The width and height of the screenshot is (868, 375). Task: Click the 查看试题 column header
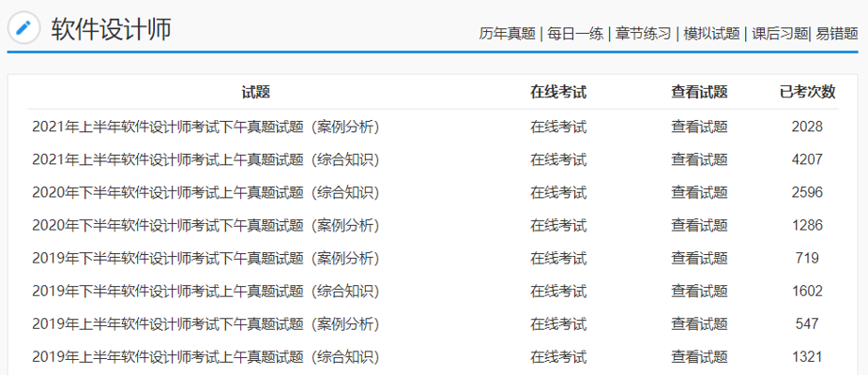[x=699, y=93]
